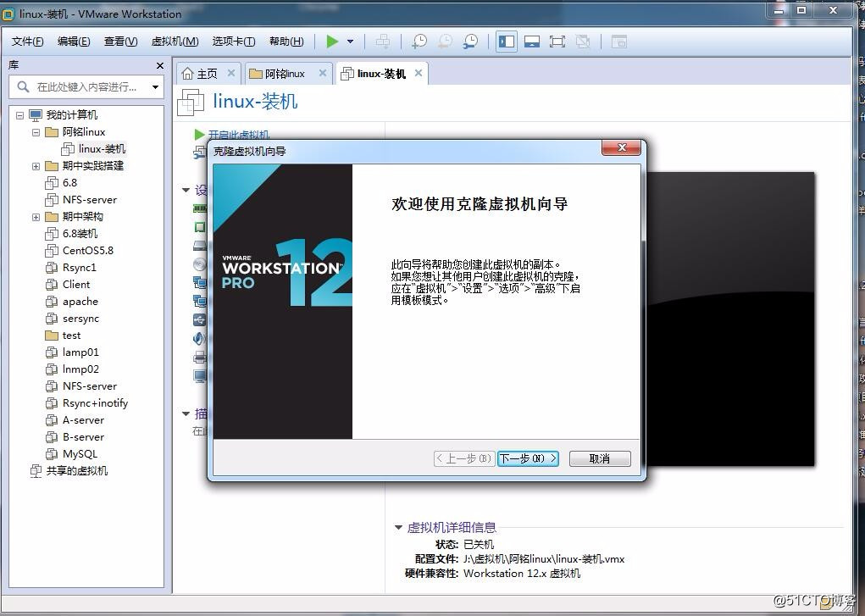Select the lnmp02 virtual machine
The image size is (865, 616).
pos(72,369)
